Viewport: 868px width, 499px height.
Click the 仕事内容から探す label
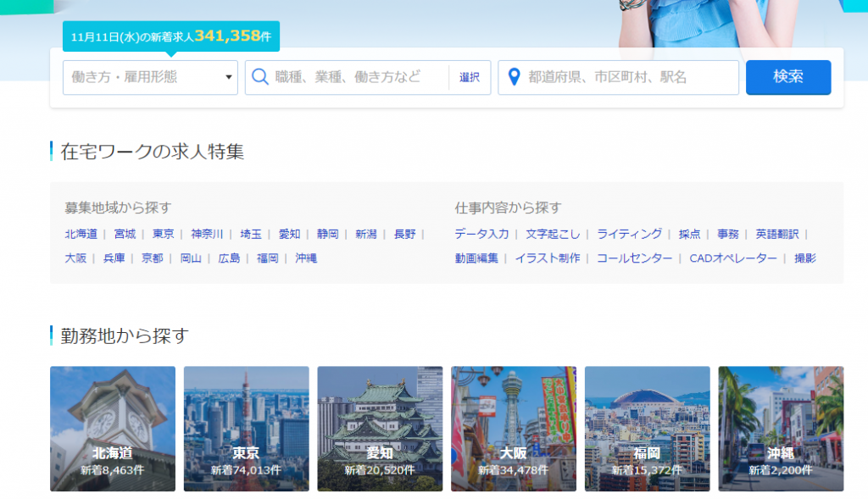click(509, 208)
